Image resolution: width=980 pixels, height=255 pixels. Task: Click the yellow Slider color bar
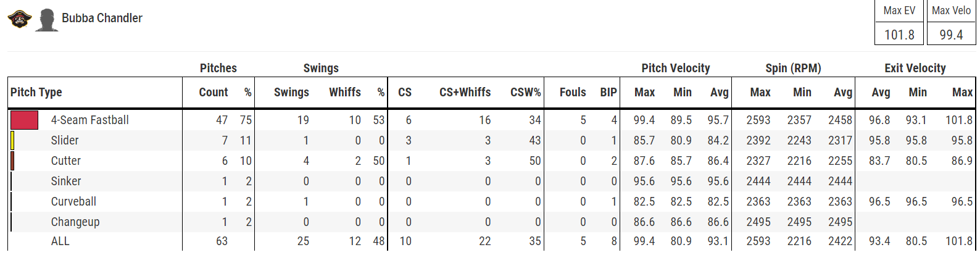(x=12, y=140)
